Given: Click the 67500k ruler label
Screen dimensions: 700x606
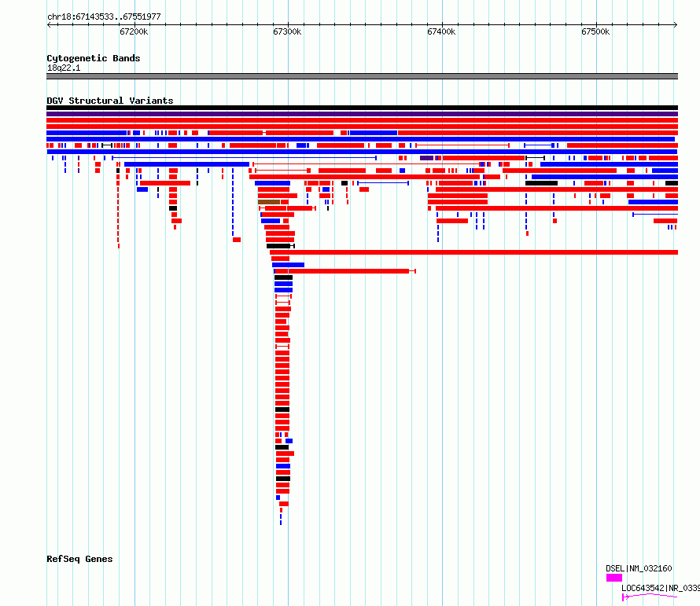Looking at the screenshot, I should (x=595, y=31).
